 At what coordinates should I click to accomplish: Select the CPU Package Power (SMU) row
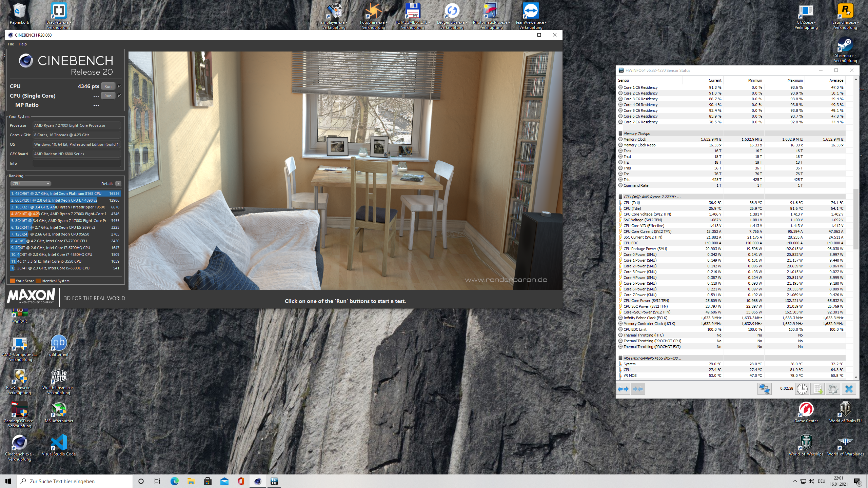[x=732, y=249]
